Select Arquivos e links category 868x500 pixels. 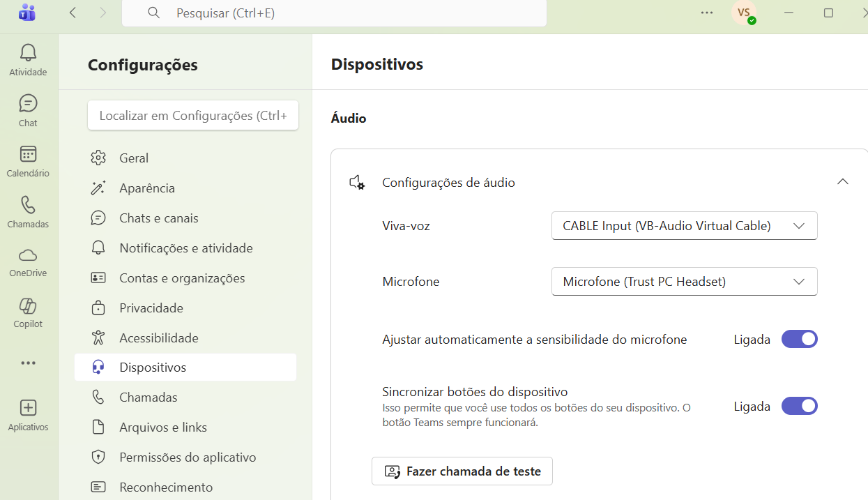[185, 427]
